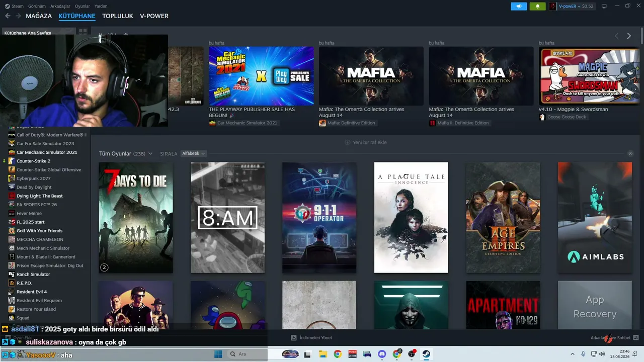Open Goose Goose Duck news game link
644x362 pixels.
[562, 117]
